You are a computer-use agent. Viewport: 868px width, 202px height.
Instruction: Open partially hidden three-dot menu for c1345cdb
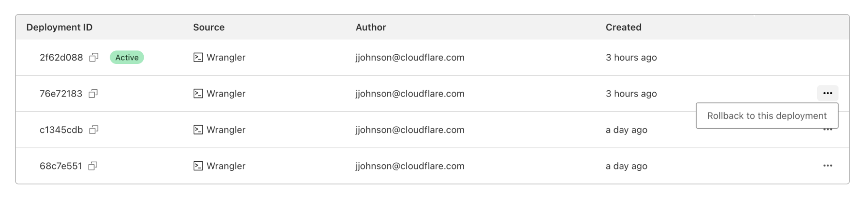coord(828,130)
